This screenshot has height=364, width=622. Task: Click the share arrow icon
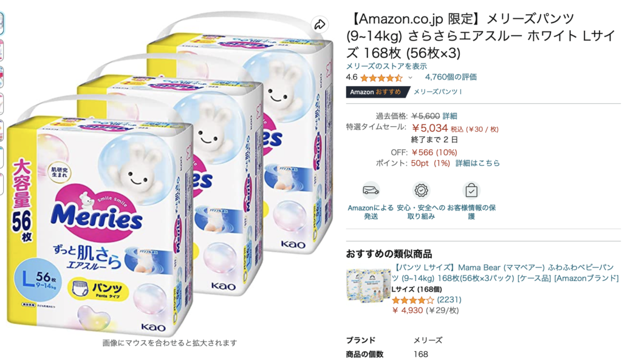tap(320, 24)
